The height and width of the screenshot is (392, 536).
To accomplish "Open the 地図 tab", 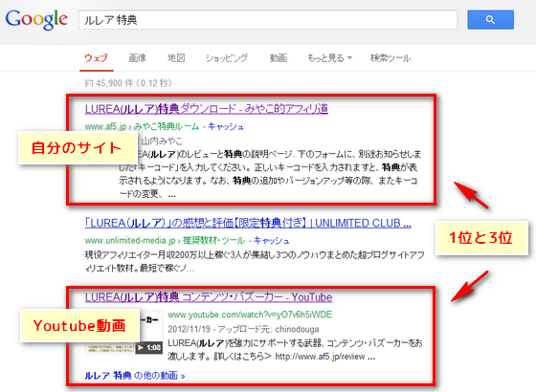I will (176, 58).
